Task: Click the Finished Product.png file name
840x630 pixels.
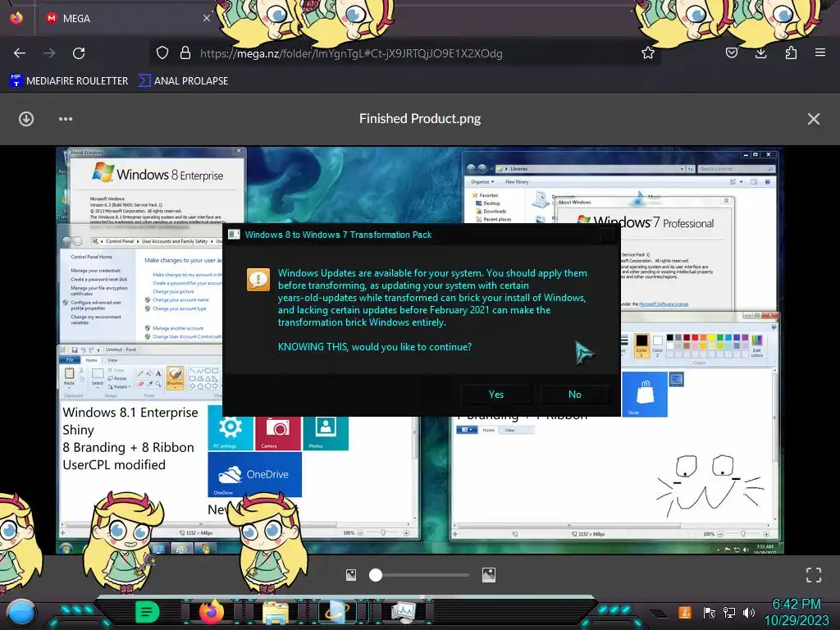Action: [x=420, y=118]
